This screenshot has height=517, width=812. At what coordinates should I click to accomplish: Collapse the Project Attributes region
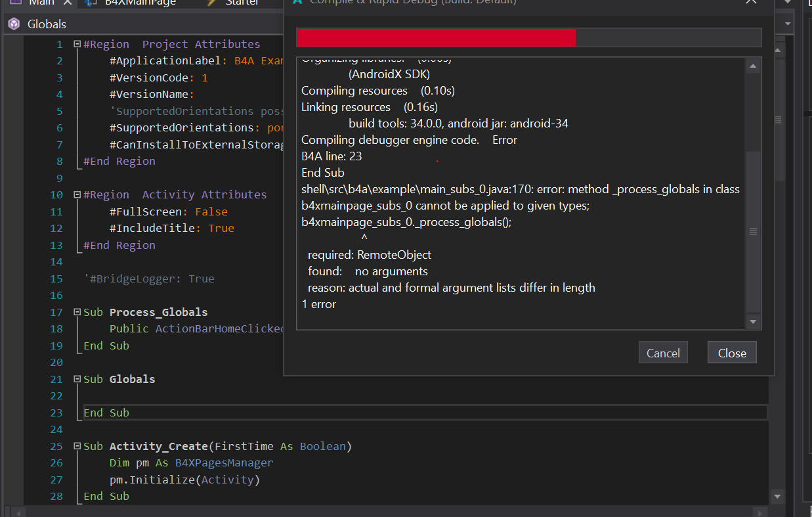77,45
